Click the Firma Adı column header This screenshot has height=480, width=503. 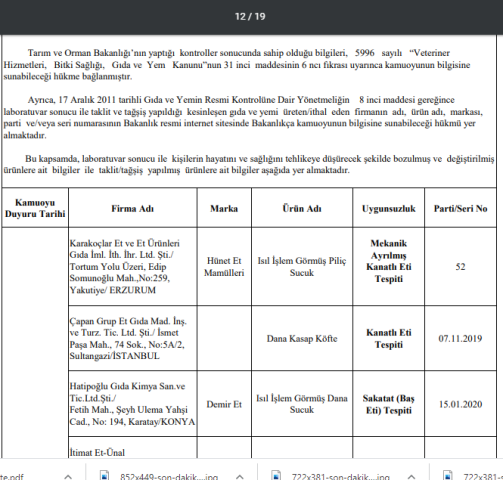[133, 208]
